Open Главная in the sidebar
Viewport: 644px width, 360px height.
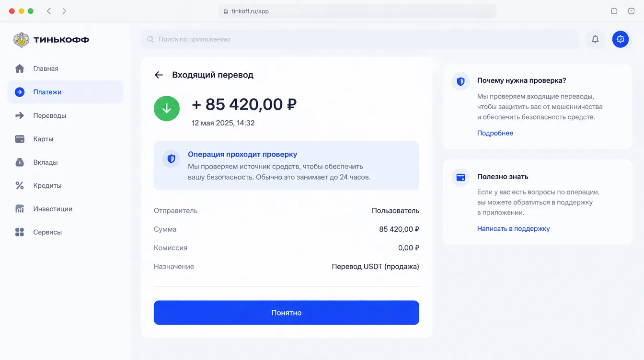[65, 68]
